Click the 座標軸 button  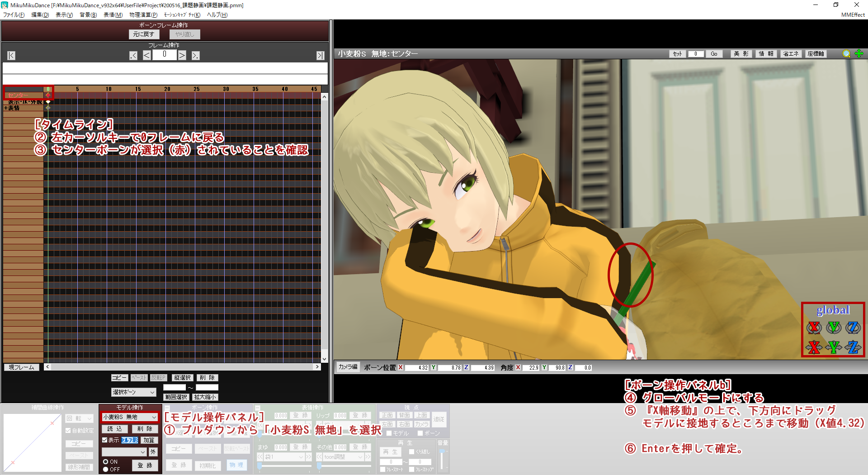click(x=816, y=54)
